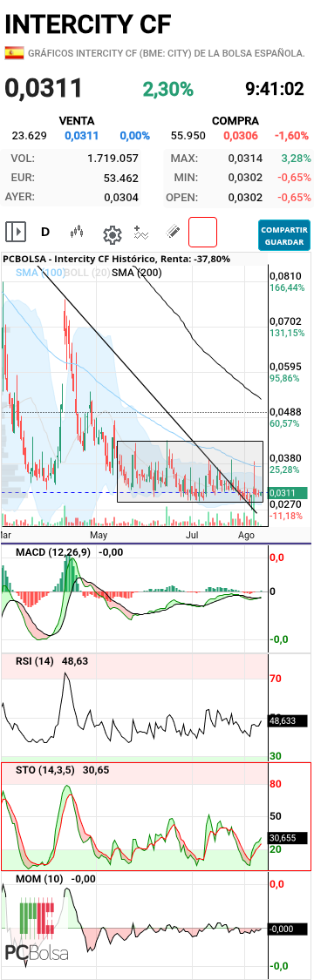Image resolution: width=314 pixels, height=980 pixels.
Task: Click the EUR value 53.462
Action: pos(120,178)
